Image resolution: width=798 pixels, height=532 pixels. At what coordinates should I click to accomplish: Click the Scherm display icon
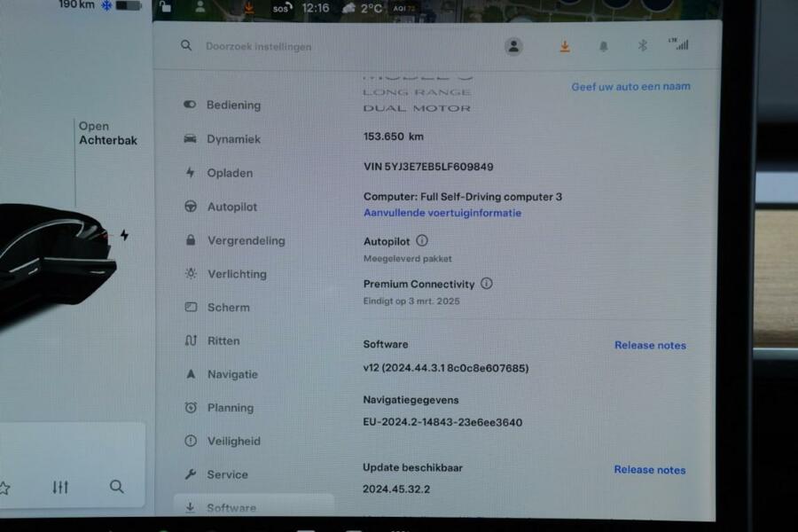[191, 307]
